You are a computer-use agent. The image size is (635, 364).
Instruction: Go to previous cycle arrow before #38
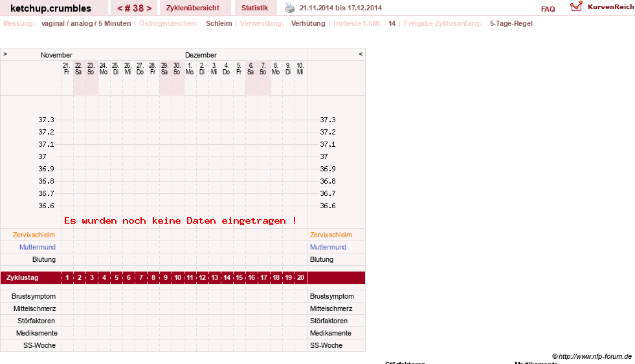120,8
